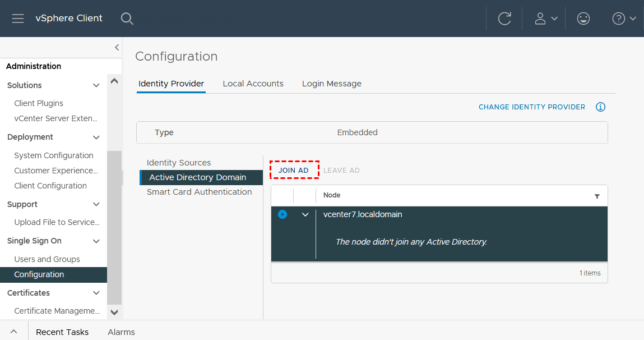Collapse the left navigation sidebar
Viewport: 644px width, 340px height.
pos(117,48)
